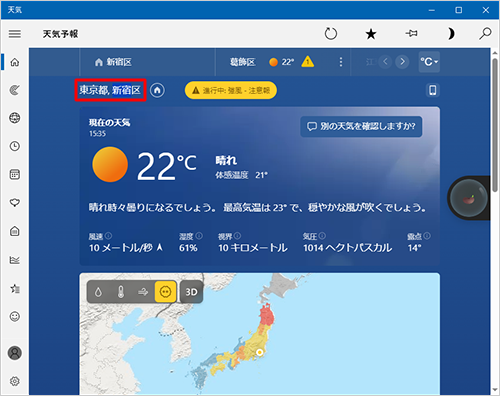The width and height of the screenshot is (500, 396).
Task: Click the 61% humidity value
Action: [x=188, y=248]
